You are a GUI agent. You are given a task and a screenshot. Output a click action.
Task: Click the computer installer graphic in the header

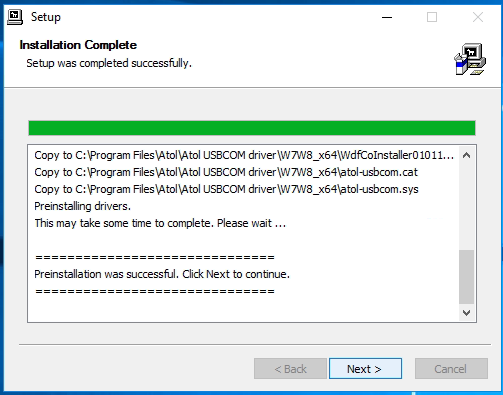(470, 59)
